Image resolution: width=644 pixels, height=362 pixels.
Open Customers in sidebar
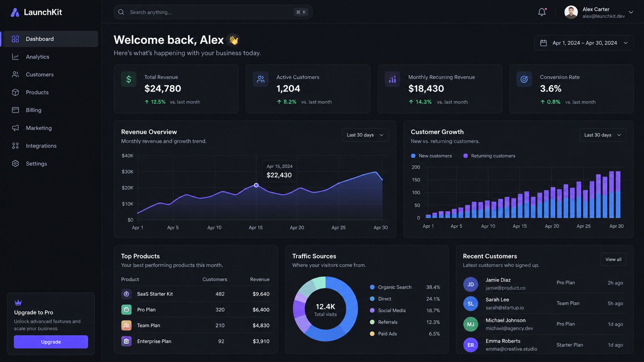51,75
